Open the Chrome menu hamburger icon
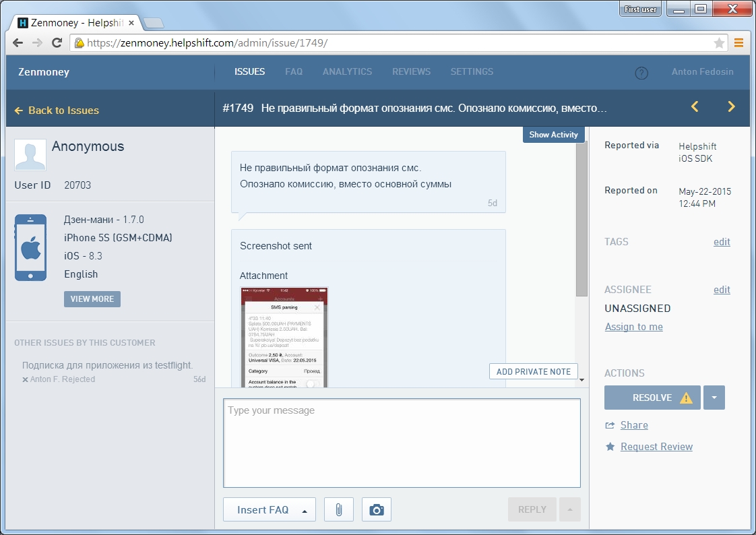The height and width of the screenshot is (535, 756). pyautogui.click(x=738, y=43)
